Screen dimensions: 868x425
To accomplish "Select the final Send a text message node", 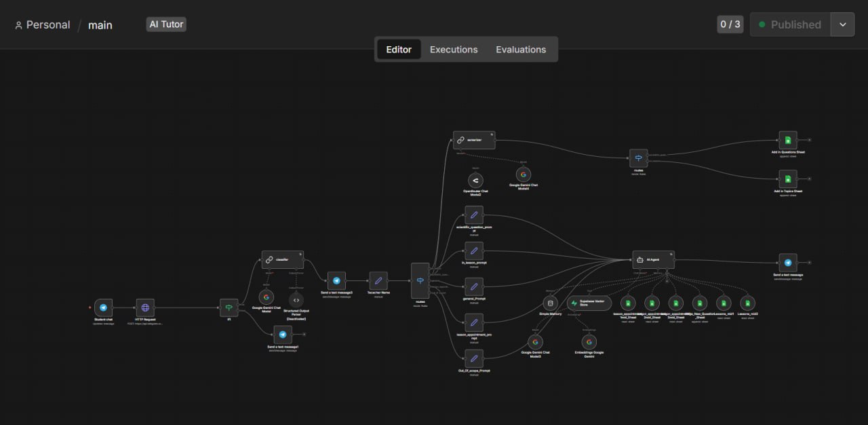I will [x=788, y=263].
